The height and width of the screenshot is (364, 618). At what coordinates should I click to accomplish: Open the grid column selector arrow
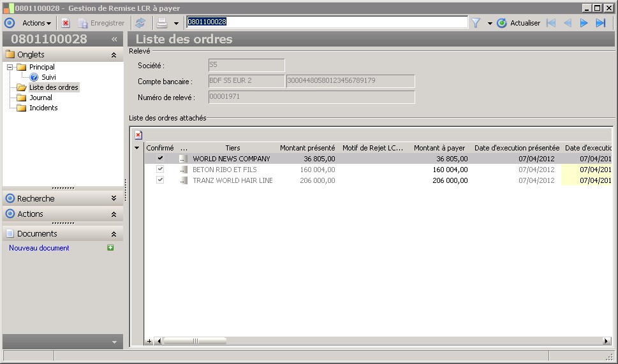point(136,148)
